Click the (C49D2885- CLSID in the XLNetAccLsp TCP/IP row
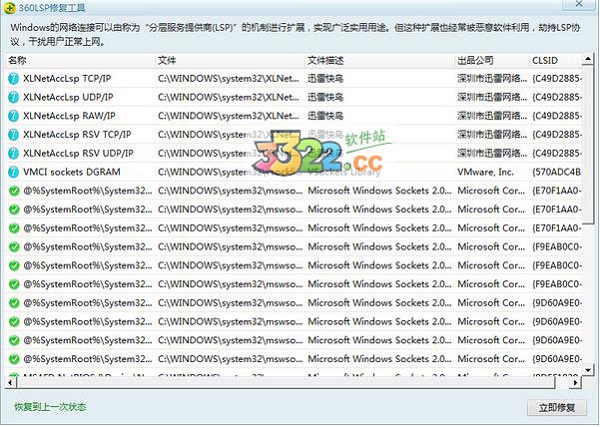Screen dimensions: 600x427 coord(557,79)
